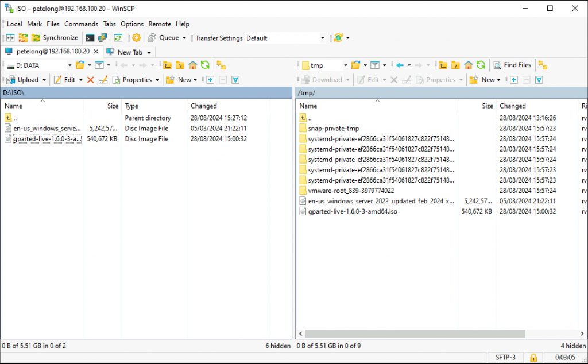Screen dimensions: 588x364
Task: Open session in PuTTY icon
Action: tap(103, 38)
